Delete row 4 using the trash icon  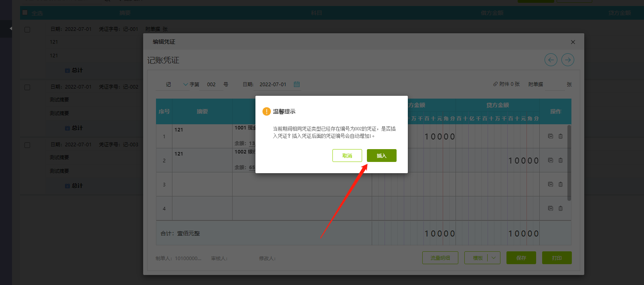click(x=561, y=208)
